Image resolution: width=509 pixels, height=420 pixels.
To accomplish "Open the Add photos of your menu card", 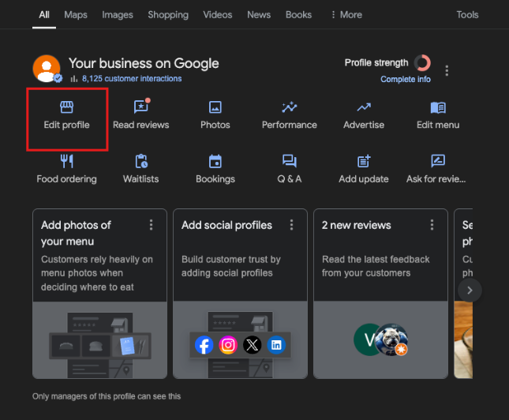I will (x=99, y=294).
